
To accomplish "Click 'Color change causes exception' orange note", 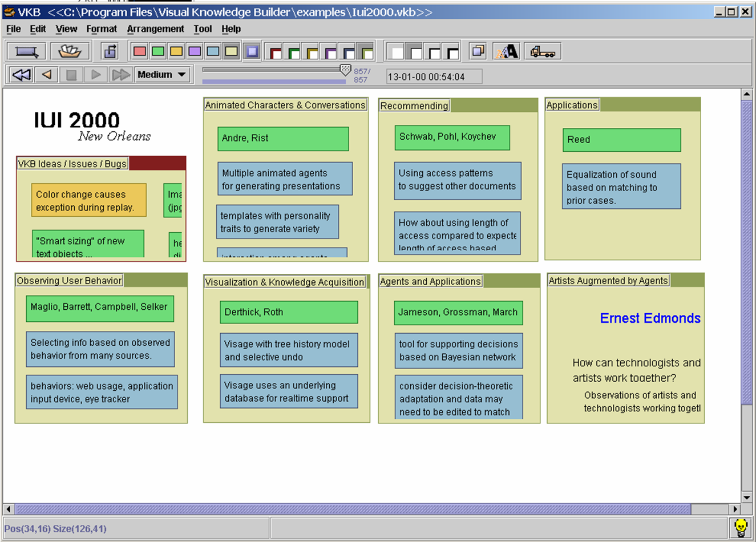I will click(89, 200).
